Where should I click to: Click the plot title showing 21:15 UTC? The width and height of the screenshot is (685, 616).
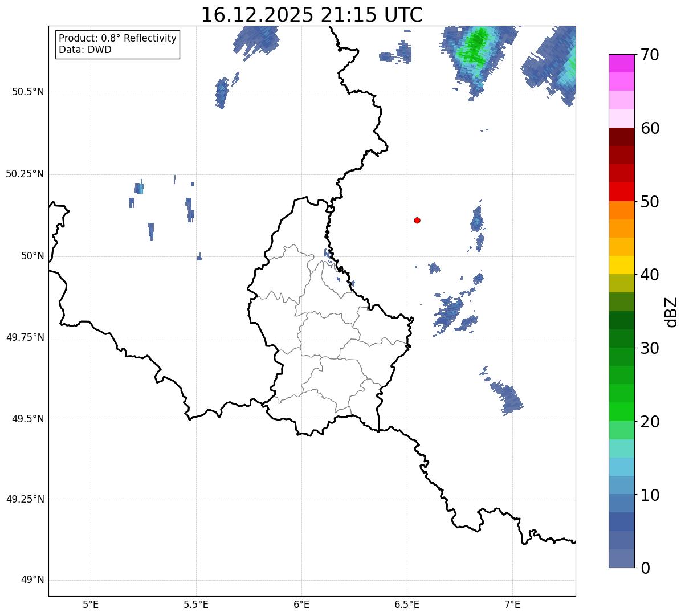[x=312, y=15]
